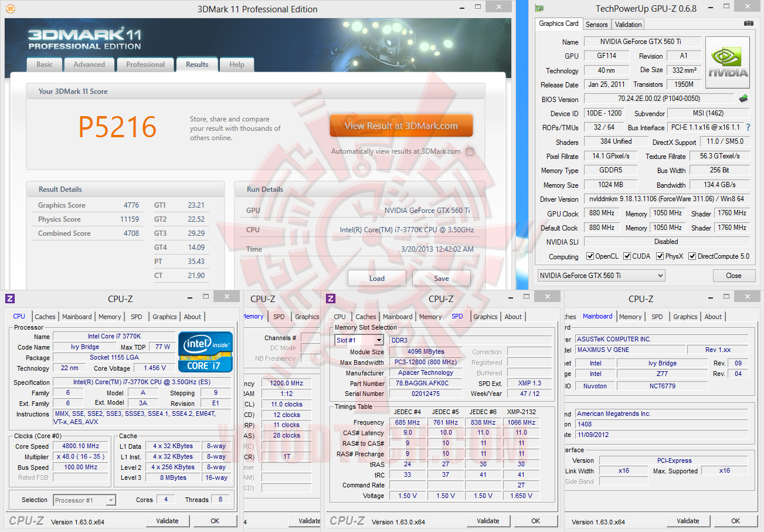Open the Validation tab in GPU-Z
The height and width of the screenshot is (532, 764).
[629, 25]
